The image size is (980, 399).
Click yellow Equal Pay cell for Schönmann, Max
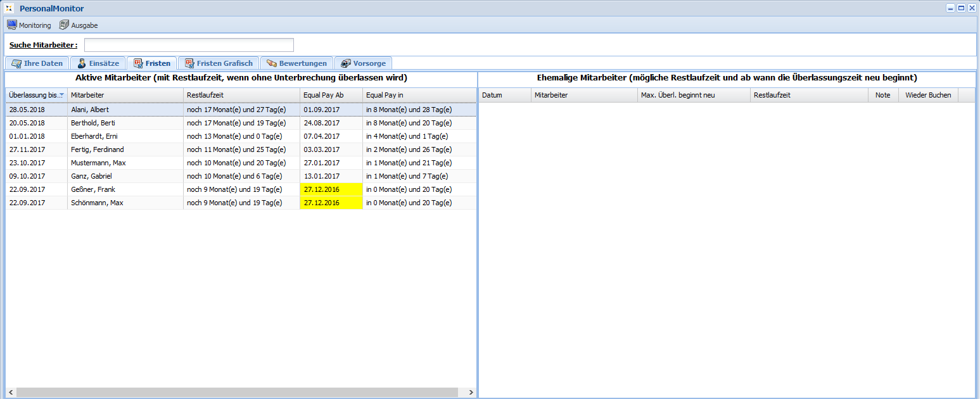pos(331,203)
